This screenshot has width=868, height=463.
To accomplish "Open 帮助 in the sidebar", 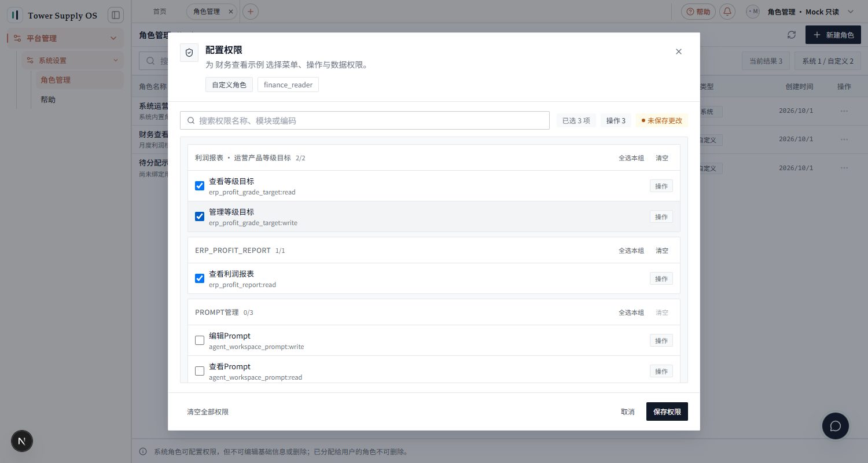I will pos(80,100).
